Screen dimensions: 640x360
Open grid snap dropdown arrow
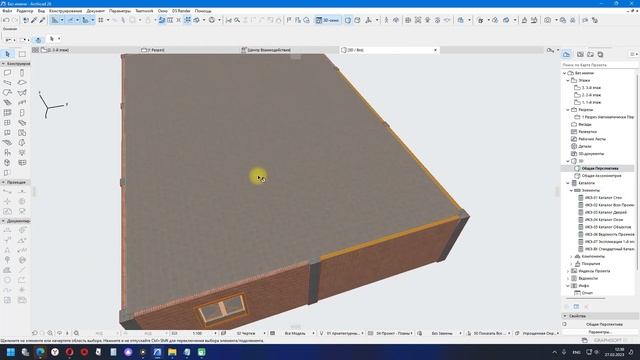[108, 20]
